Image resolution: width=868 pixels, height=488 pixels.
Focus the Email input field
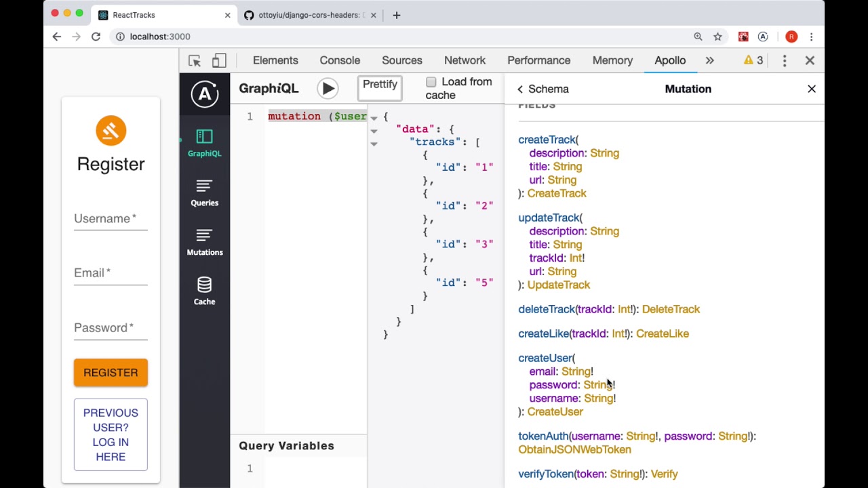(111, 272)
